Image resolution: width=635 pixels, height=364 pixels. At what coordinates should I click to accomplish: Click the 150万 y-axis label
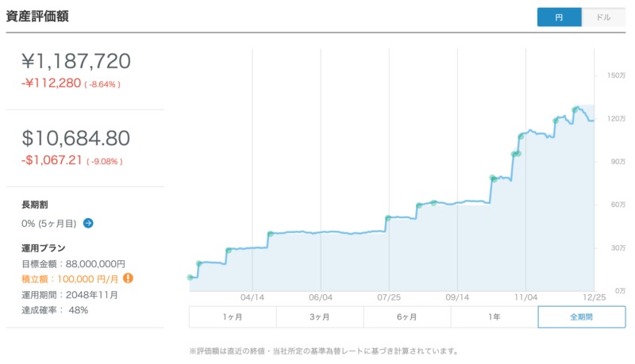tap(617, 75)
